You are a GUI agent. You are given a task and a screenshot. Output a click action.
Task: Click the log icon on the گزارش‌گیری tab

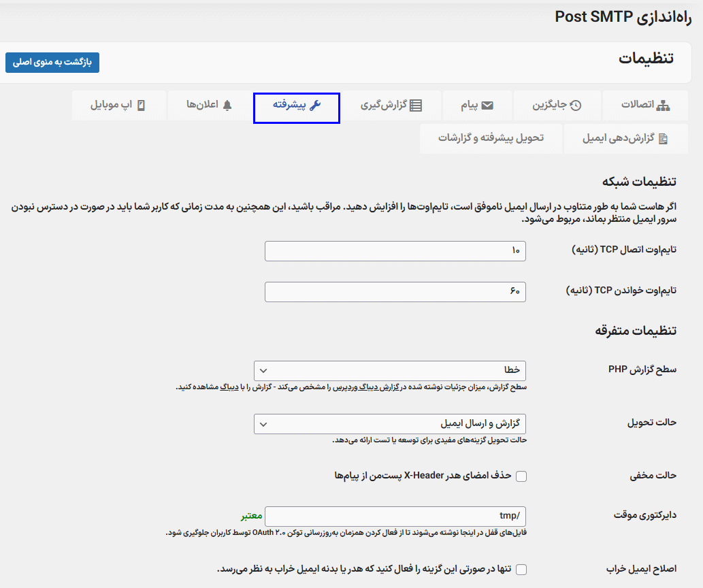coord(416,107)
